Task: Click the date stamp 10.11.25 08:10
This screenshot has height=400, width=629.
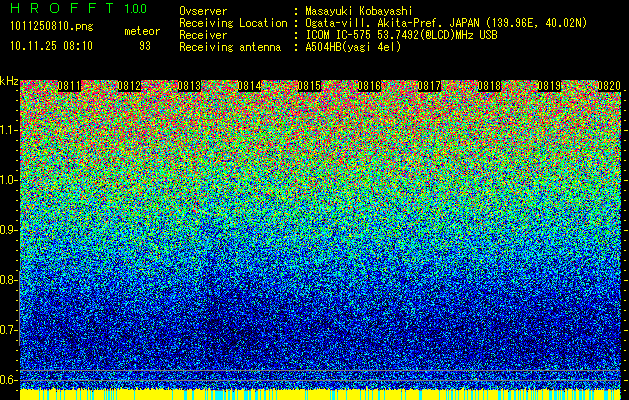Action: [51, 46]
